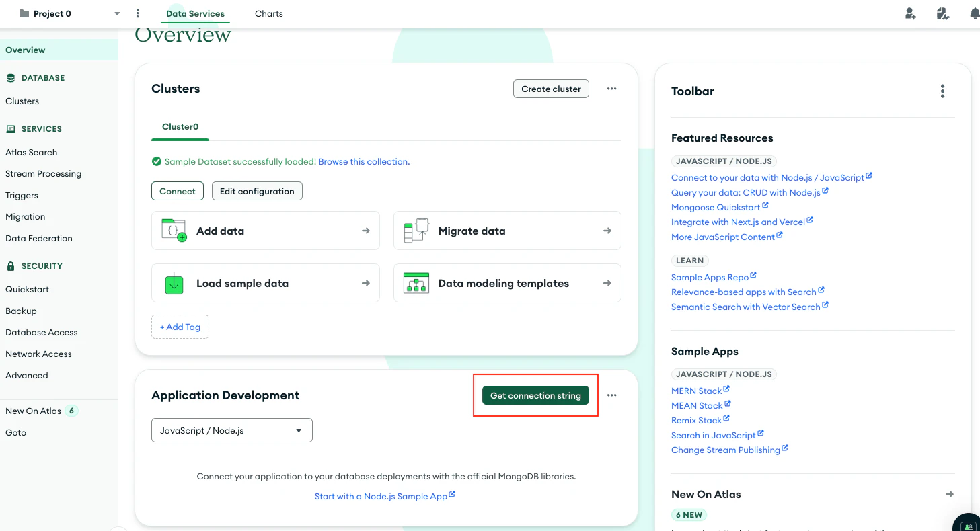Open Query your data: CRUD with Node.js link

pos(750,192)
